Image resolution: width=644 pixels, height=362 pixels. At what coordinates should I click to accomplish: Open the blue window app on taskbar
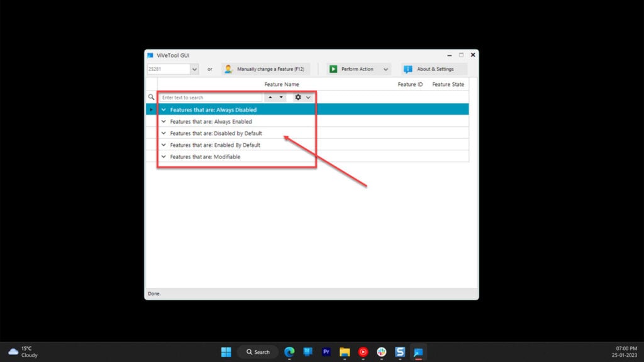pyautogui.click(x=308, y=352)
